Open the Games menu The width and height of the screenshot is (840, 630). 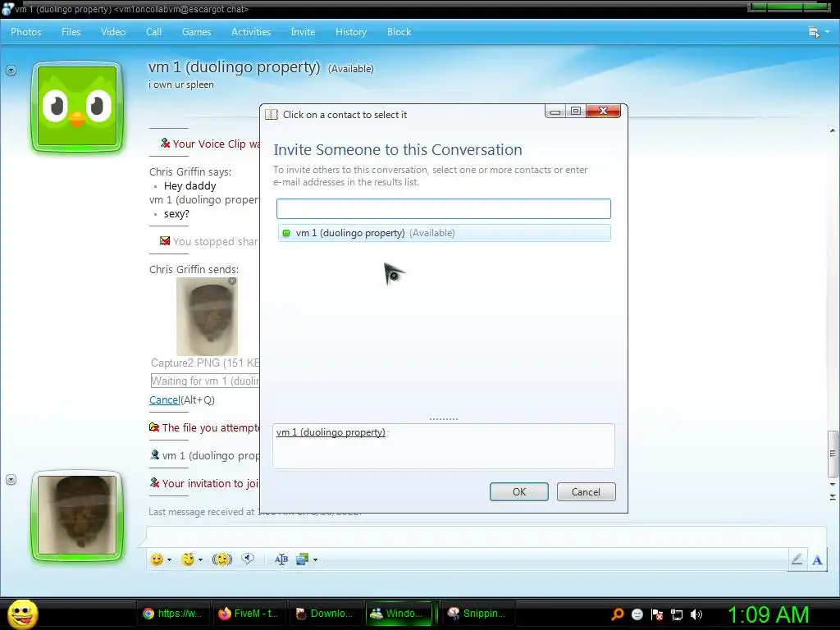tap(197, 32)
